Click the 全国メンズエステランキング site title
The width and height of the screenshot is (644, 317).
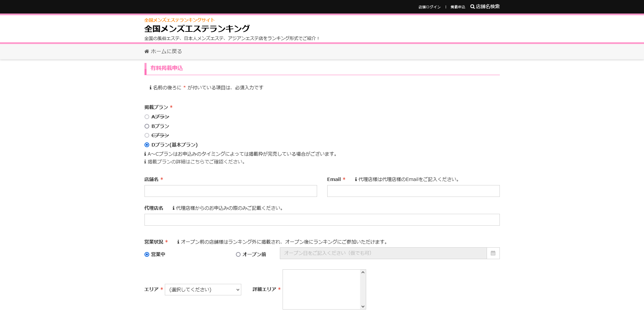197,29
